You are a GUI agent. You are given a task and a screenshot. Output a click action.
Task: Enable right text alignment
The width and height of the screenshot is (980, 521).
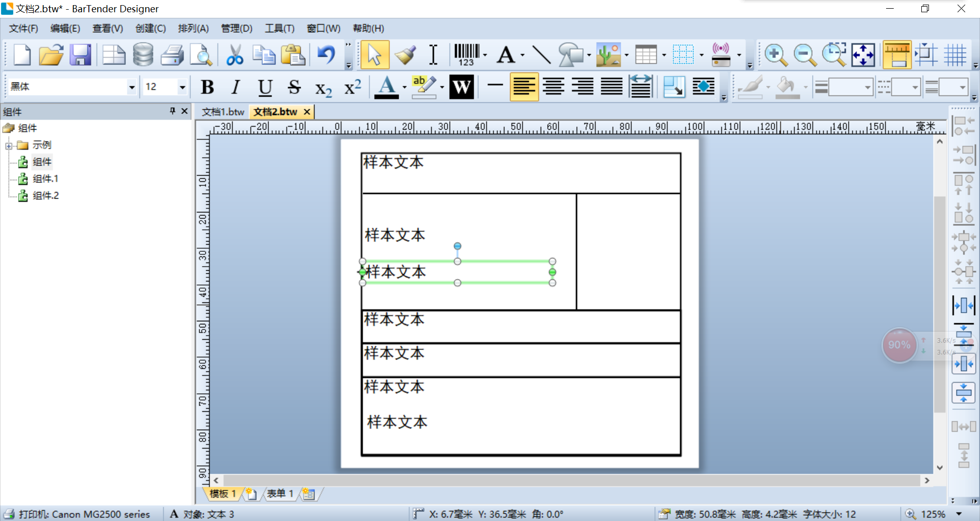click(x=582, y=87)
